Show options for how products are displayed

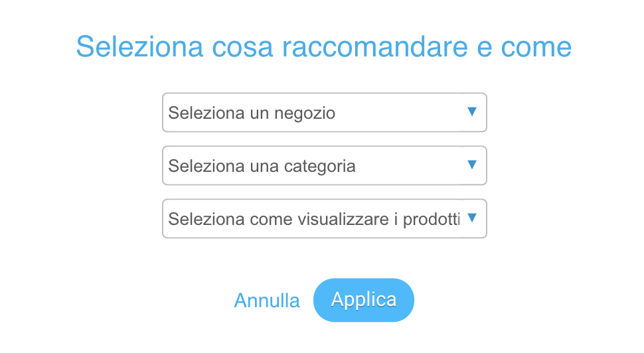pyautogui.click(x=325, y=218)
